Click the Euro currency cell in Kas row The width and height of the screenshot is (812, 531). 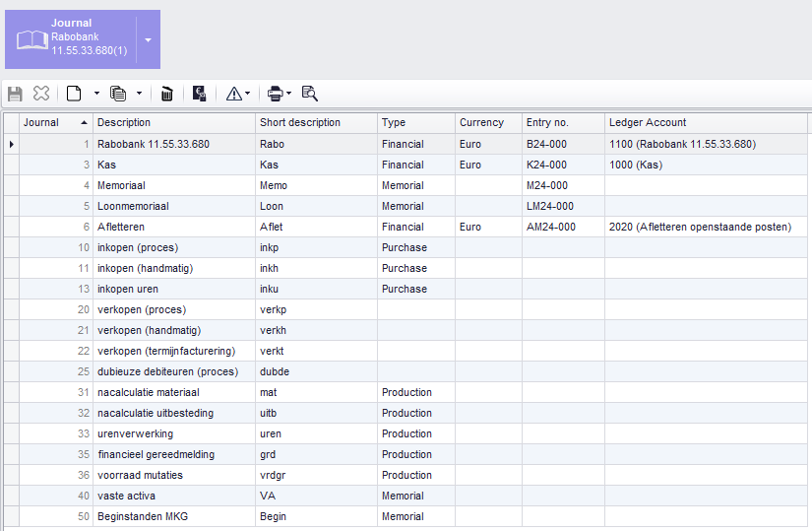pos(488,165)
